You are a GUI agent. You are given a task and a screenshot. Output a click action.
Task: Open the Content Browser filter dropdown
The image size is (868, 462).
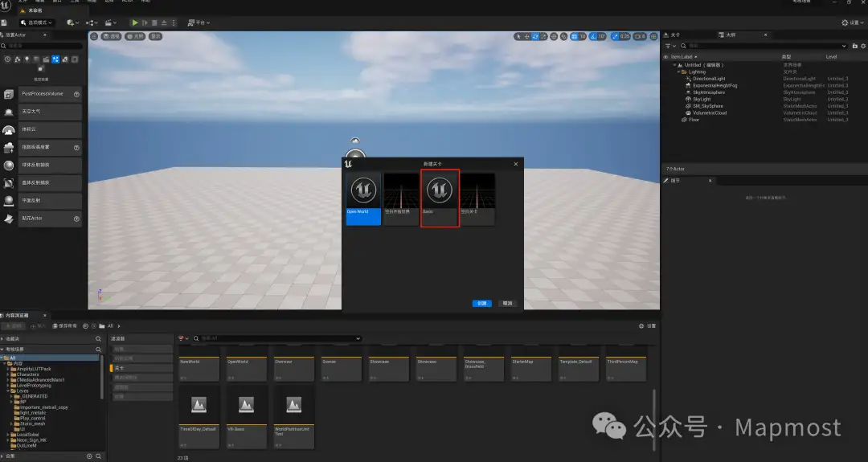coord(183,338)
